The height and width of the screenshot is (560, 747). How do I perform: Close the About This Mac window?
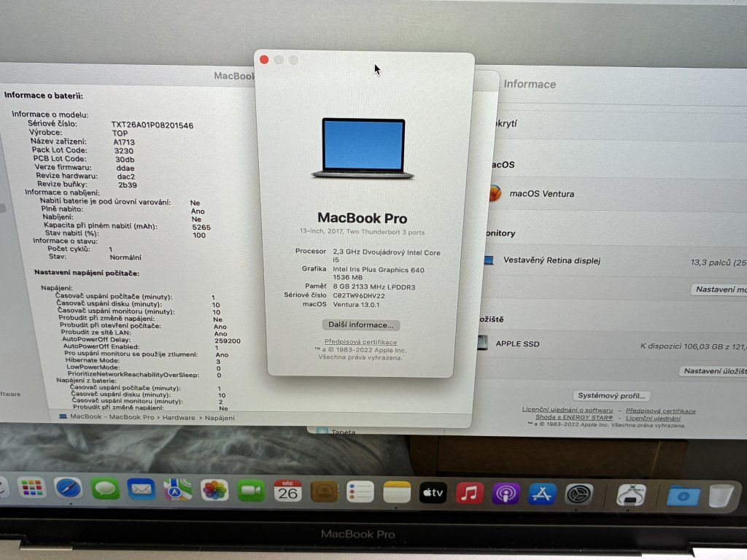point(264,60)
